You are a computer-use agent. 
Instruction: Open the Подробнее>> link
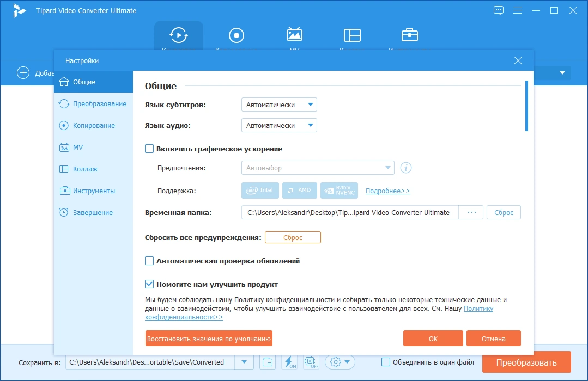pos(388,190)
